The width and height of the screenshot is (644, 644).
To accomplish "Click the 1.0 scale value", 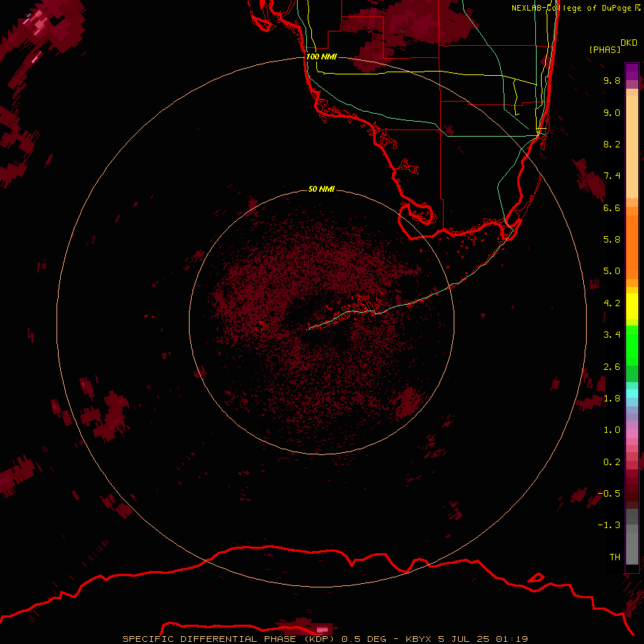I will pos(612,430).
